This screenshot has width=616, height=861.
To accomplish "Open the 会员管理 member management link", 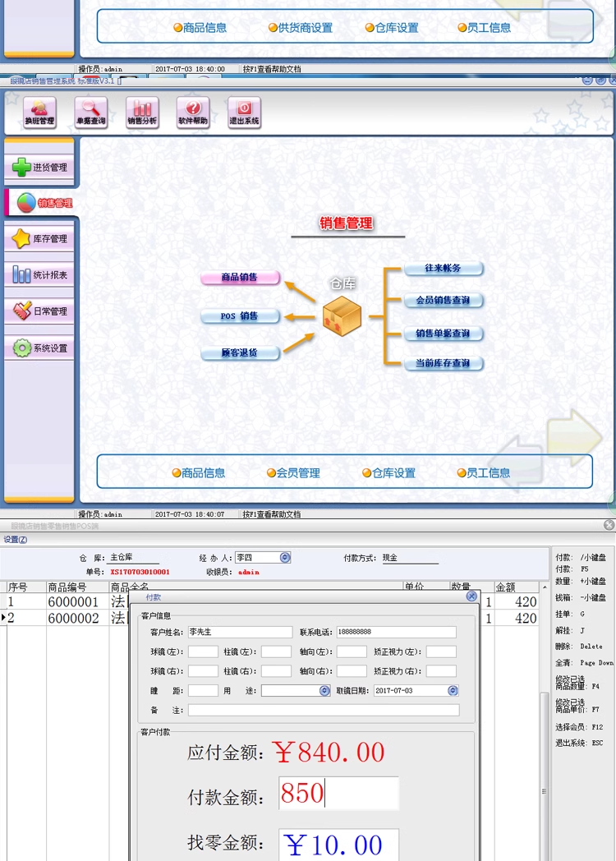I will click(x=293, y=472).
